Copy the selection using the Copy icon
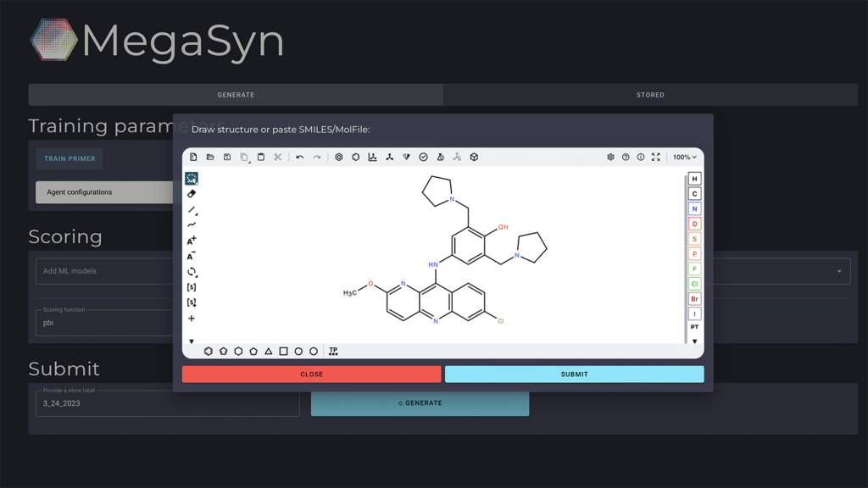 click(244, 157)
